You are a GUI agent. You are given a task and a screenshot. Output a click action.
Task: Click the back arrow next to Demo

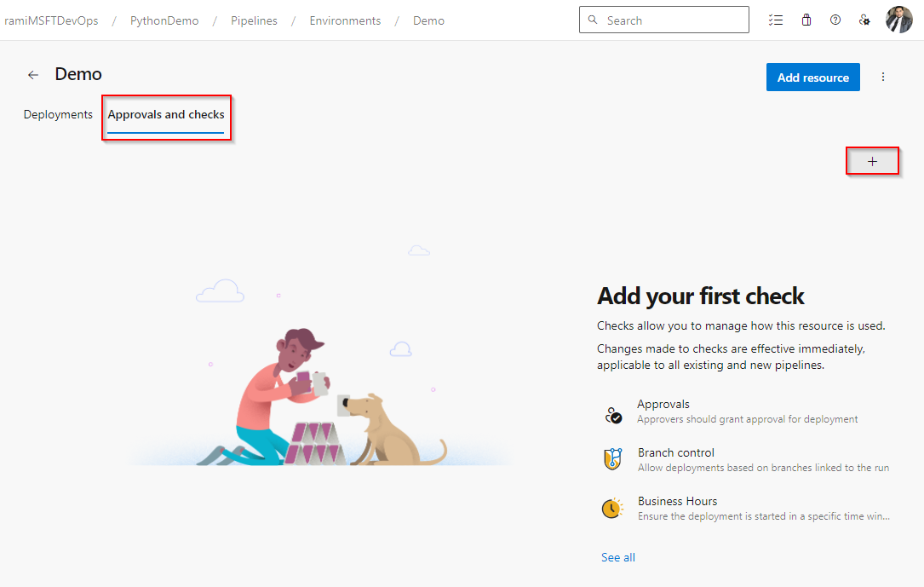click(x=32, y=75)
